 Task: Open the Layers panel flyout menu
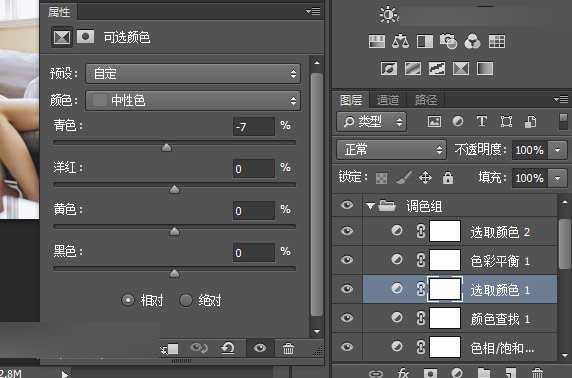tap(561, 99)
